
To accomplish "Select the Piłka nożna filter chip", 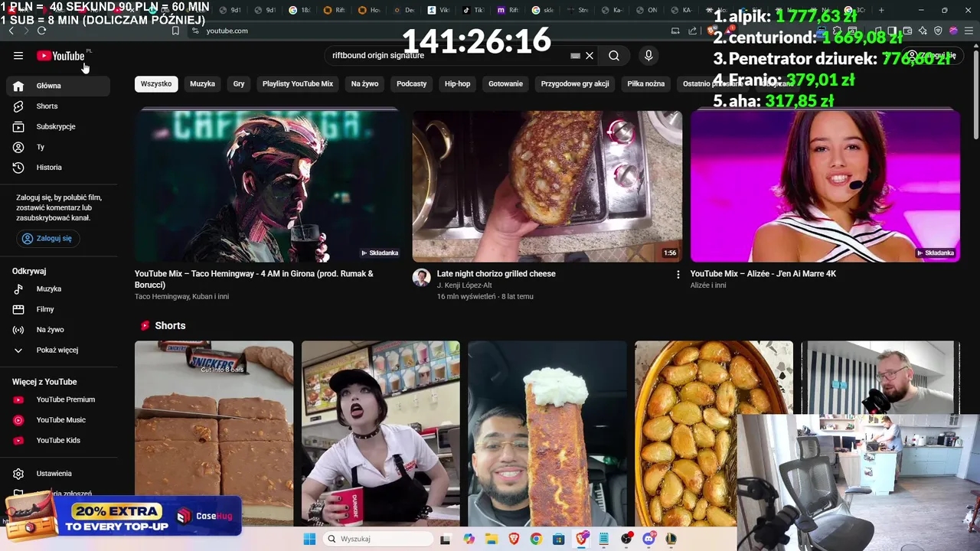I will tap(646, 83).
